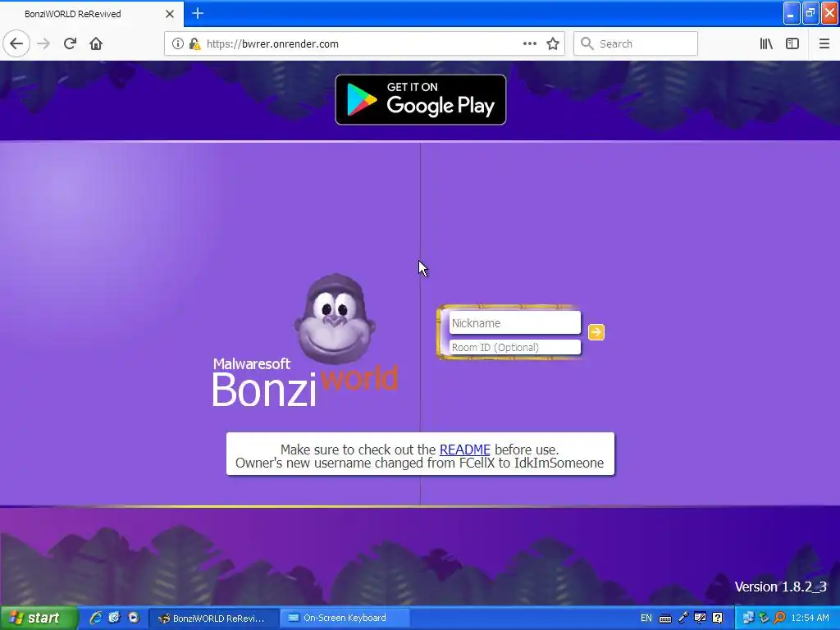Select the BonziWORLD ReRevived tab
Image resolution: width=840 pixels, height=630 pixels.
pos(91,14)
